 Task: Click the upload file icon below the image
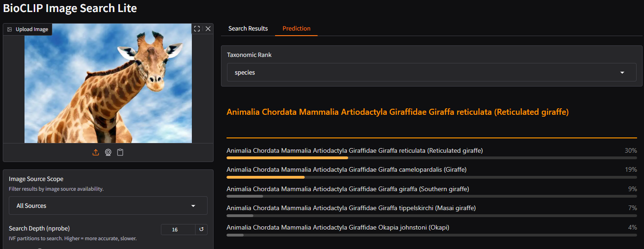tap(96, 152)
